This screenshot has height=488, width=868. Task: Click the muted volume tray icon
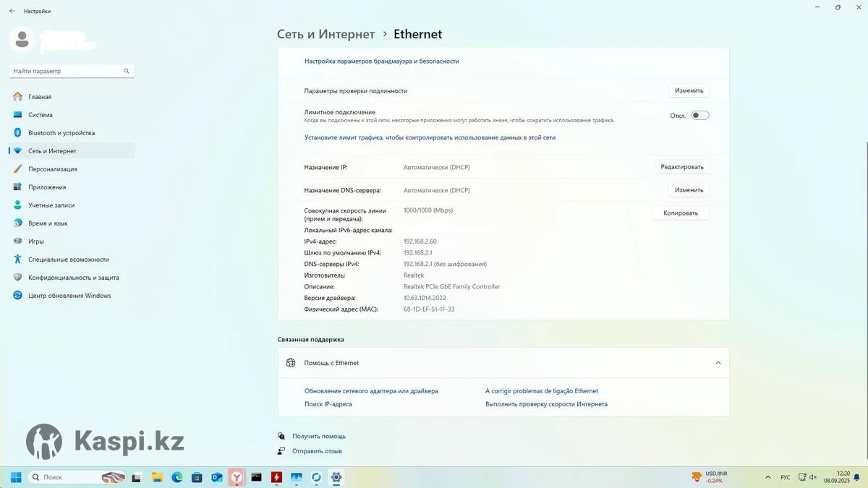pos(813,477)
